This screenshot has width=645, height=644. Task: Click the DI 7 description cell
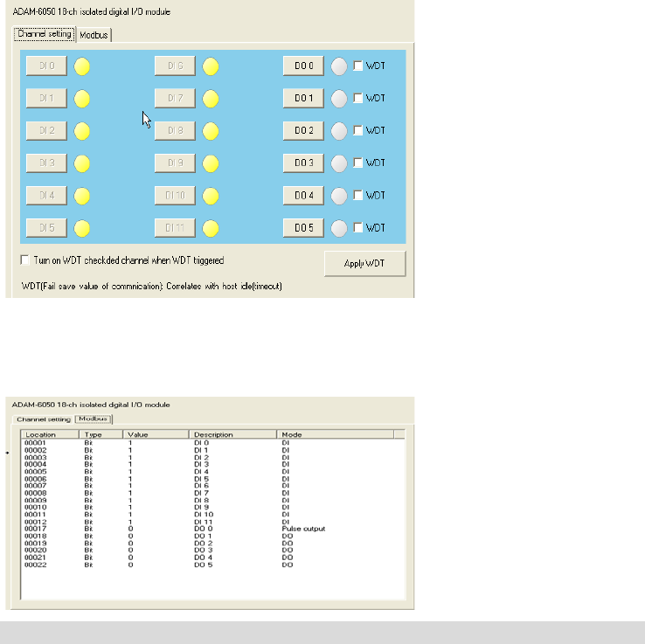point(202,493)
